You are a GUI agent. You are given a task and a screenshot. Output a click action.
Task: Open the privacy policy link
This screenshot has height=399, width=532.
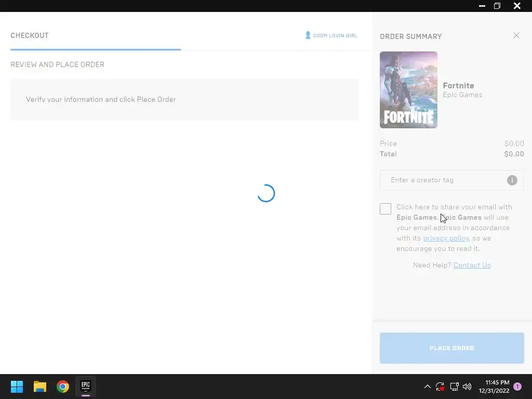pos(445,238)
